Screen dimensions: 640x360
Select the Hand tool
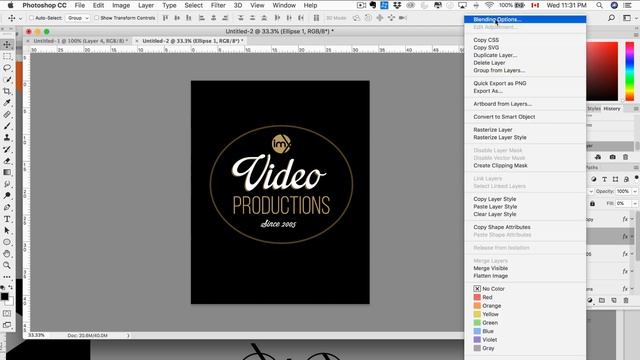tap(7, 253)
